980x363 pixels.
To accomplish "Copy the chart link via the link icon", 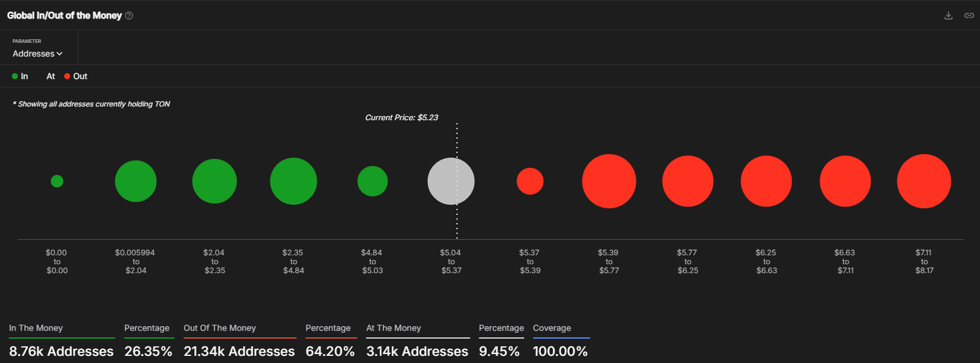I will 969,15.
